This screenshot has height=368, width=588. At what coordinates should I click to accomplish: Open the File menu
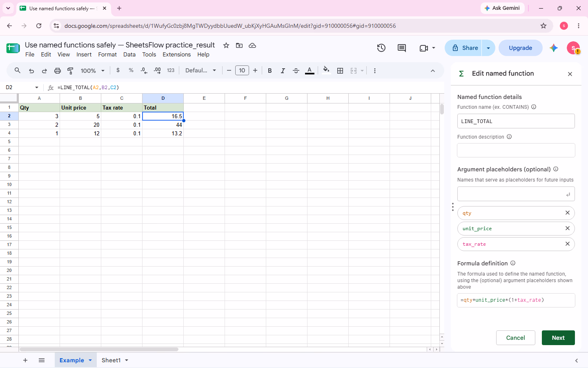coord(30,54)
